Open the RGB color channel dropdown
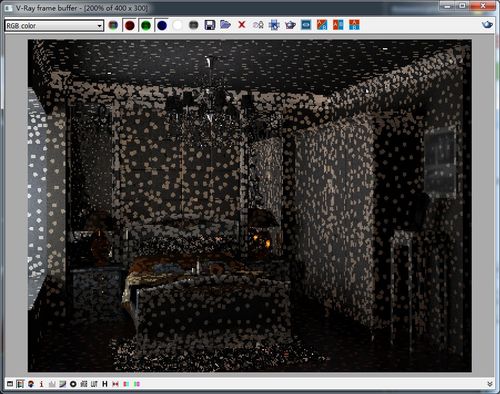 point(54,26)
